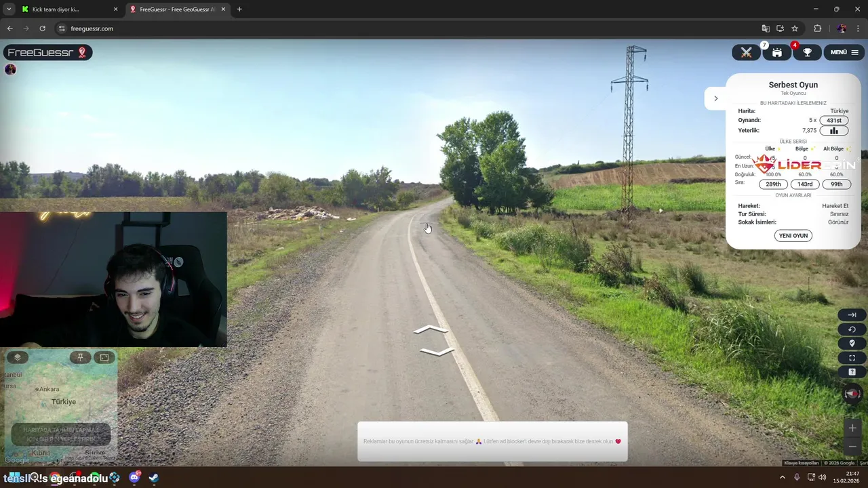Toggle fullscreen street view
This screenshot has height=488, width=868.
coord(852,358)
